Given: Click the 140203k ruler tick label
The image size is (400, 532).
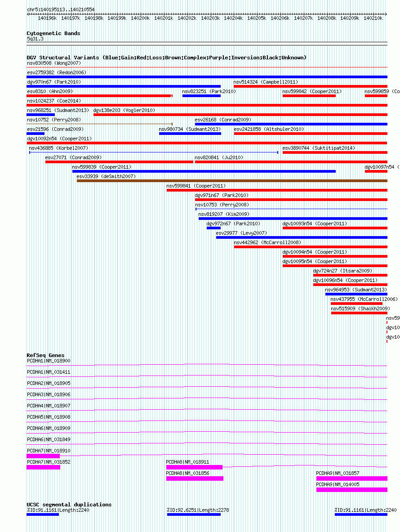Looking at the screenshot, I should point(210,18).
